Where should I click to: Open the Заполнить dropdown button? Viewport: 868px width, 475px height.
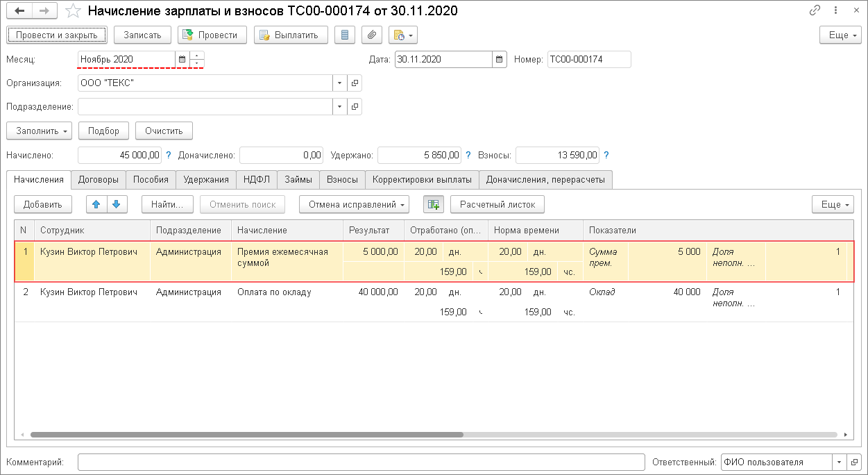tap(39, 131)
